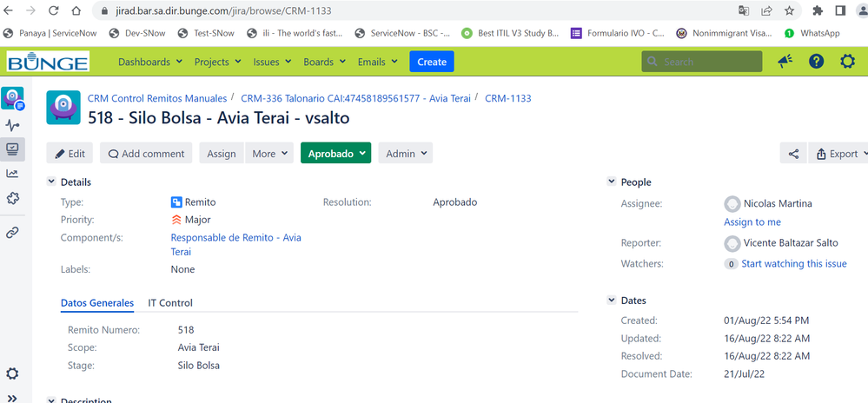
Task: Open the Boards dropdown menu
Action: pos(324,62)
